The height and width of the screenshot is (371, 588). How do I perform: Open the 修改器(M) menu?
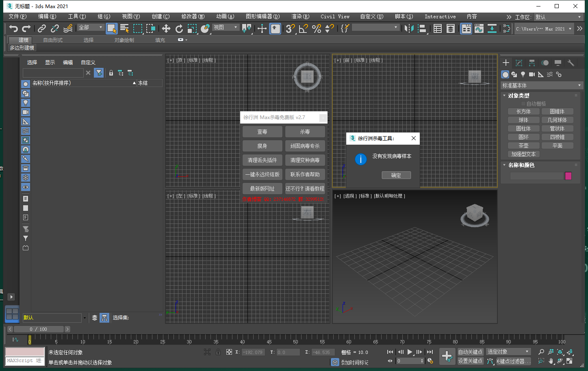point(193,17)
